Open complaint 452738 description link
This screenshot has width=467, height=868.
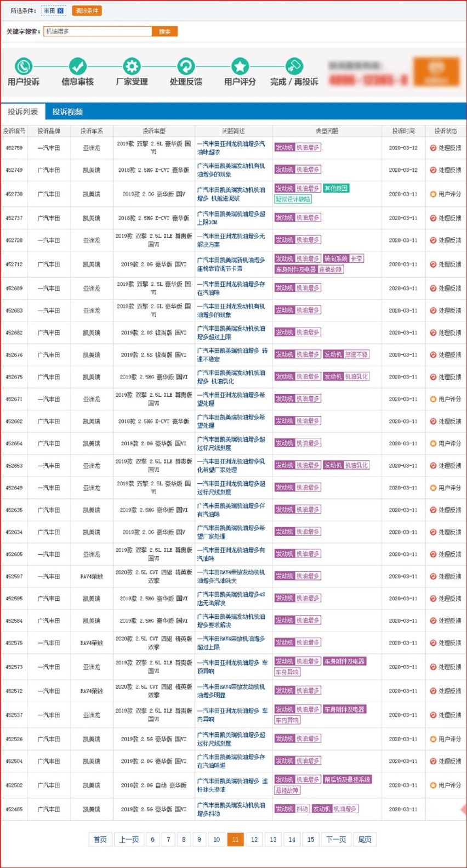[231, 194]
